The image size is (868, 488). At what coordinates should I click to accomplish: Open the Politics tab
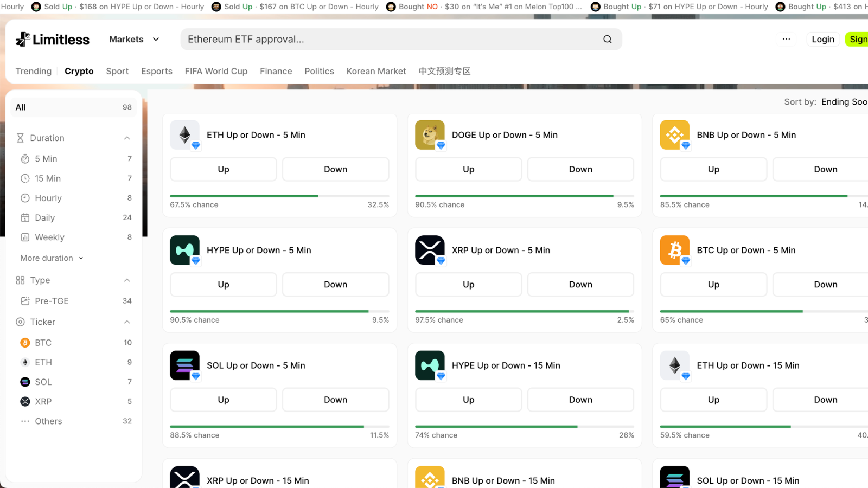[x=319, y=71]
